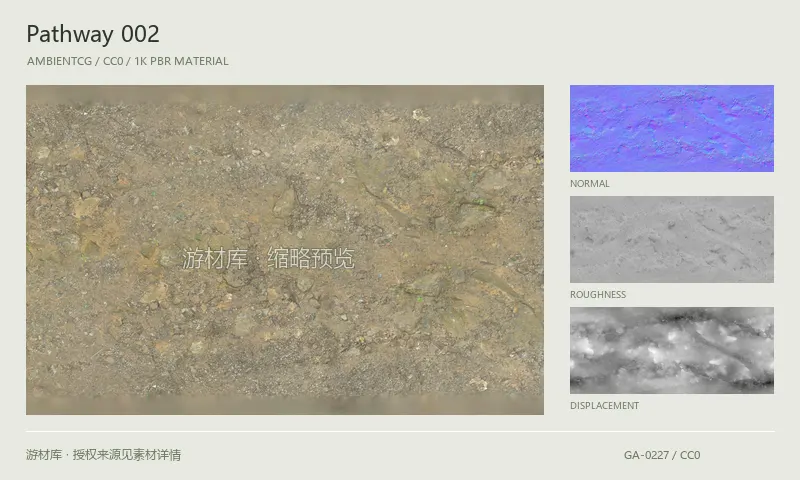Image resolution: width=800 pixels, height=480 pixels.
Task: Click the 'NORMAL' label
Action: (x=590, y=184)
